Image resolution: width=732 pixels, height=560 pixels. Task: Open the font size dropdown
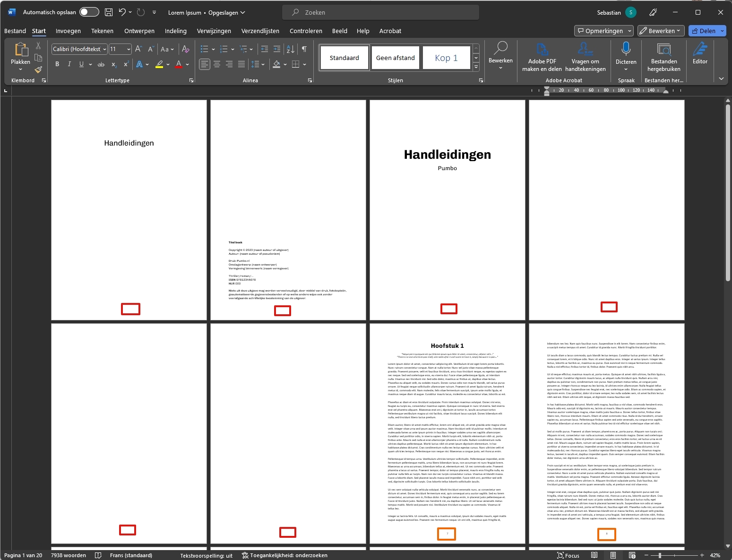(129, 49)
